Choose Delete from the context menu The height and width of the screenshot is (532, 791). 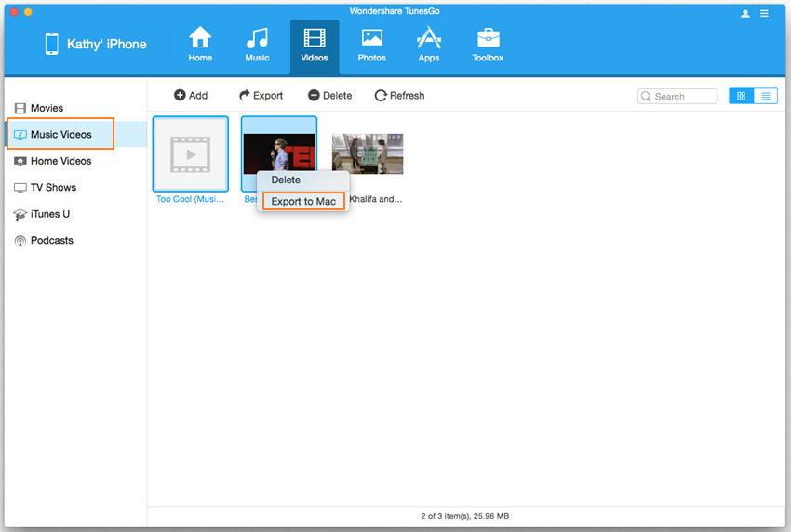coord(286,180)
